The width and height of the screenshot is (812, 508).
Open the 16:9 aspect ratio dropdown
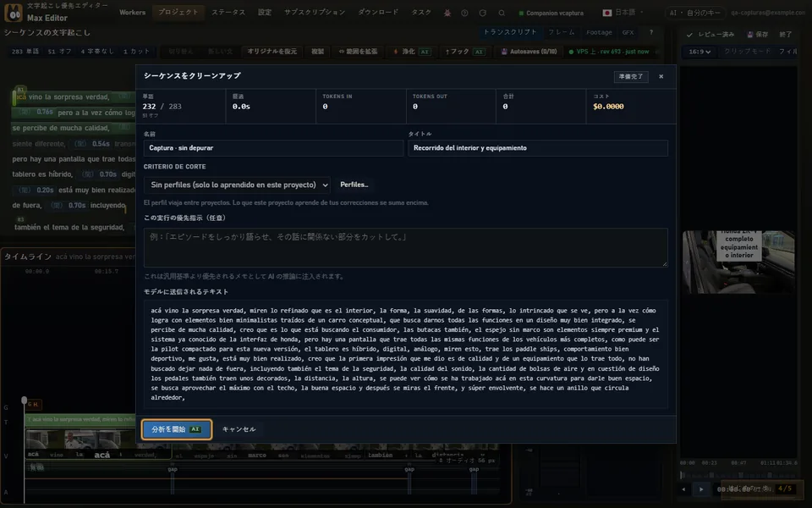pyautogui.click(x=700, y=52)
